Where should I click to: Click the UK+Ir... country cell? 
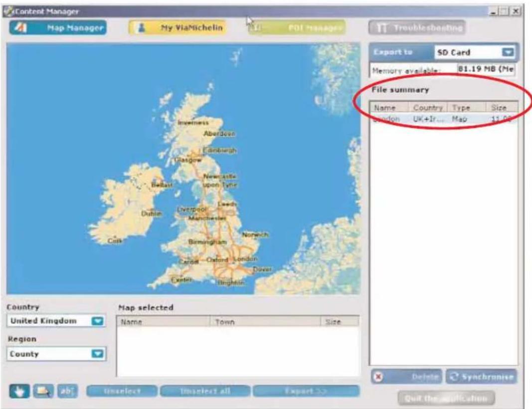(x=428, y=119)
